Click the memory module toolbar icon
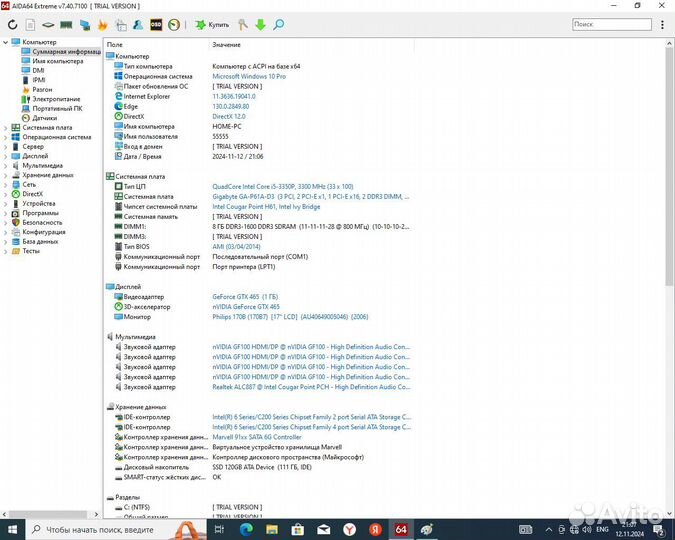 66,25
